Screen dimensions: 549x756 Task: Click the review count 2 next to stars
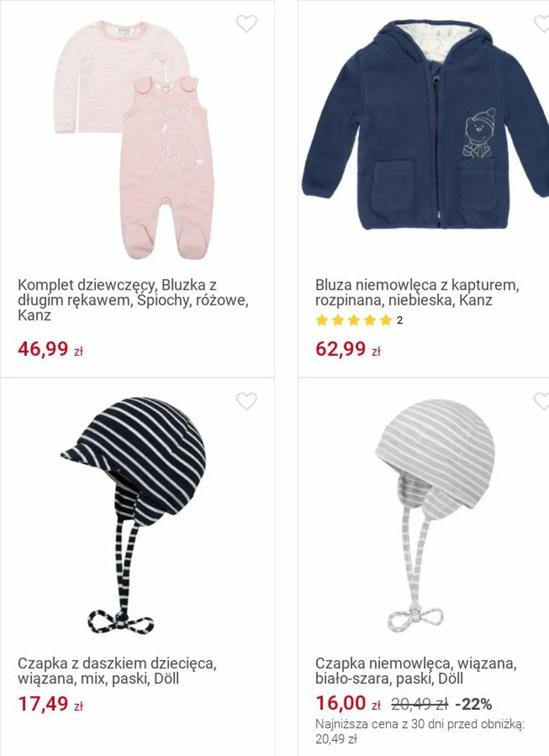click(400, 320)
